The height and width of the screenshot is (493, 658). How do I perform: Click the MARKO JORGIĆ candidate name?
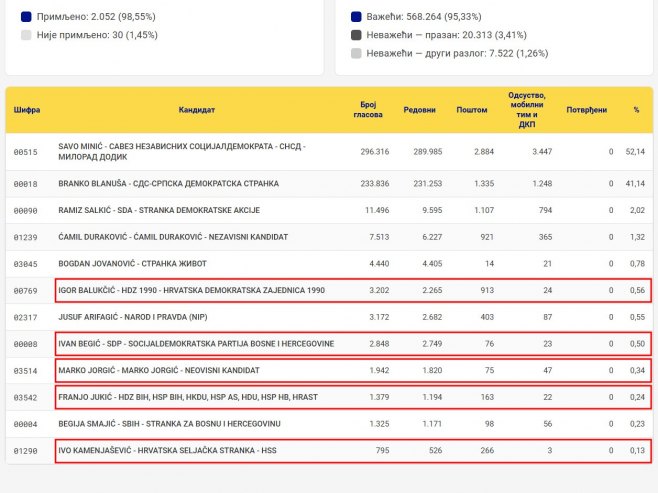click(159, 370)
